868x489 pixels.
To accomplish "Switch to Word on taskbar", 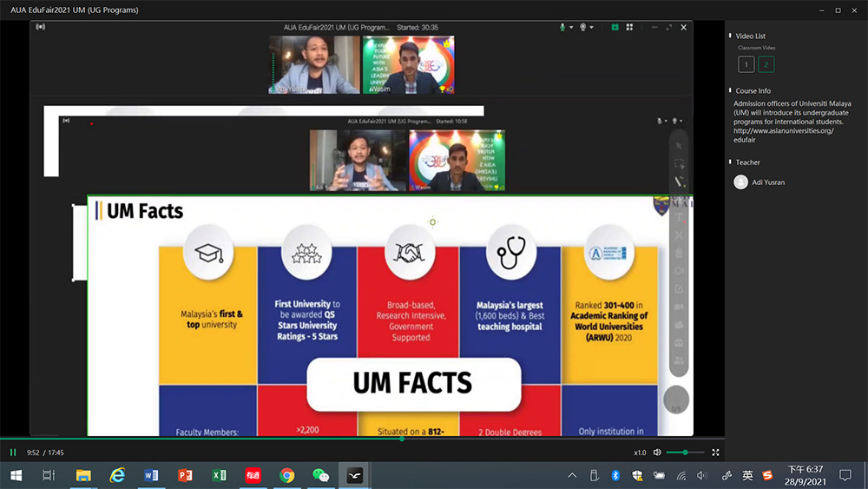I will pyautogui.click(x=151, y=475).
